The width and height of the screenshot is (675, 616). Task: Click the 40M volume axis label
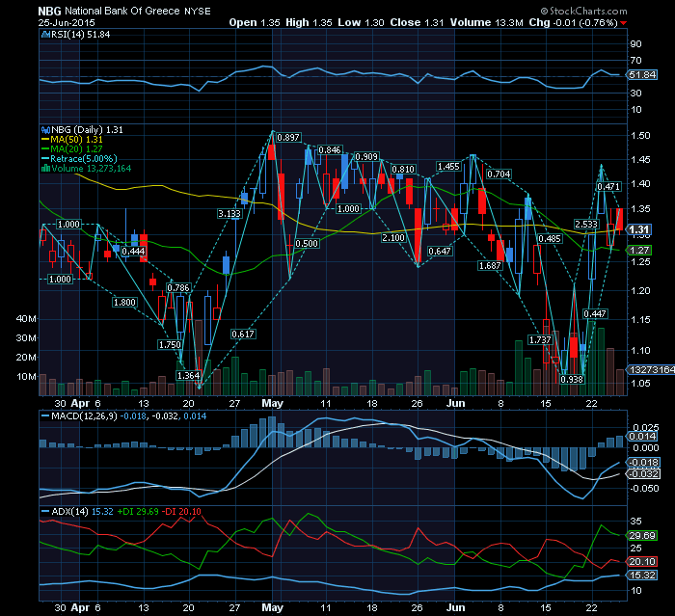pyautogui.click(x=26, y=318)
